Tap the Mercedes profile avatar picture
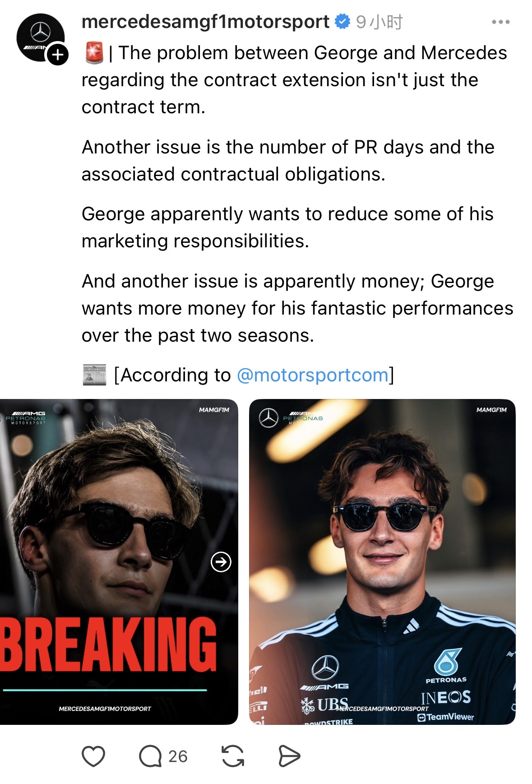532x784 pixels. click(40, 37)
